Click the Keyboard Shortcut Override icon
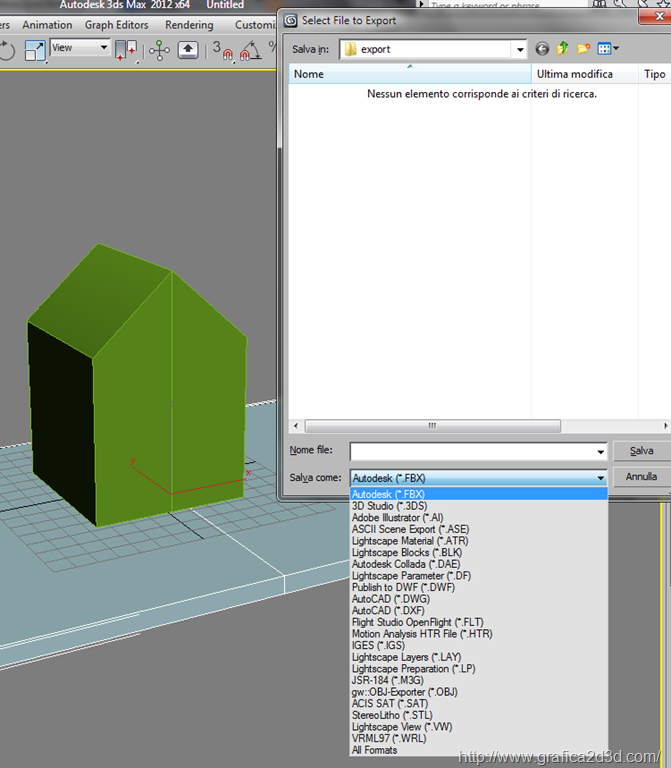The width and height of the screenshot is (671, 768). (188, 49)
